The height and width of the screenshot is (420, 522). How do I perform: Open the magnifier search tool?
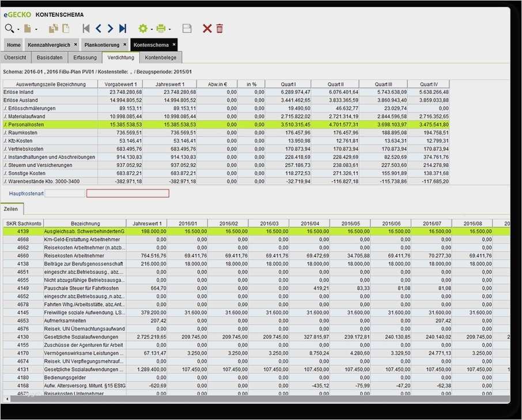[x=10, y=28]
